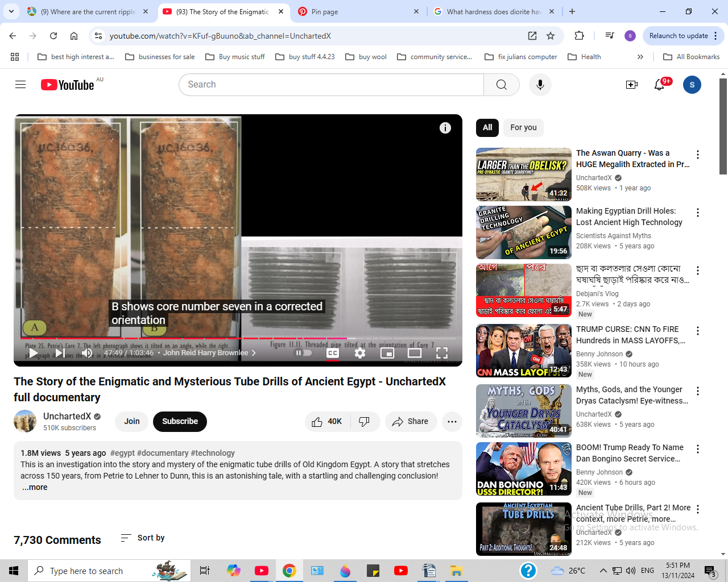This screenshot has height=582, width=728.
Task: Join the UnchartedX channel membership
Action: tap(132, 421)
